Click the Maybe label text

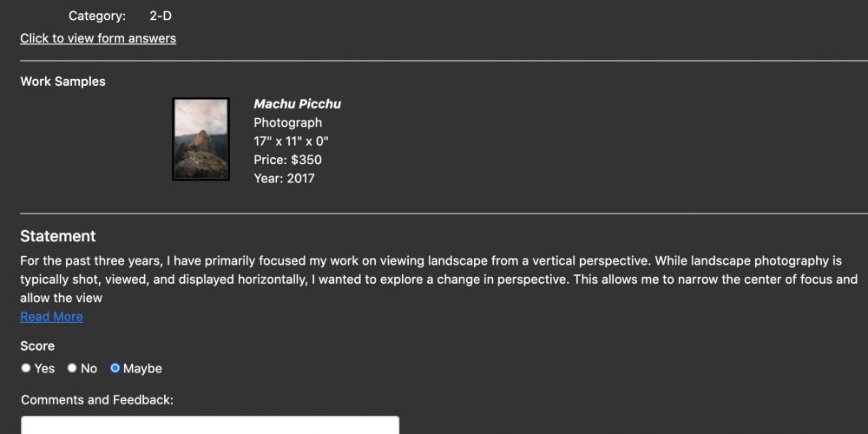tap(142, 369)
